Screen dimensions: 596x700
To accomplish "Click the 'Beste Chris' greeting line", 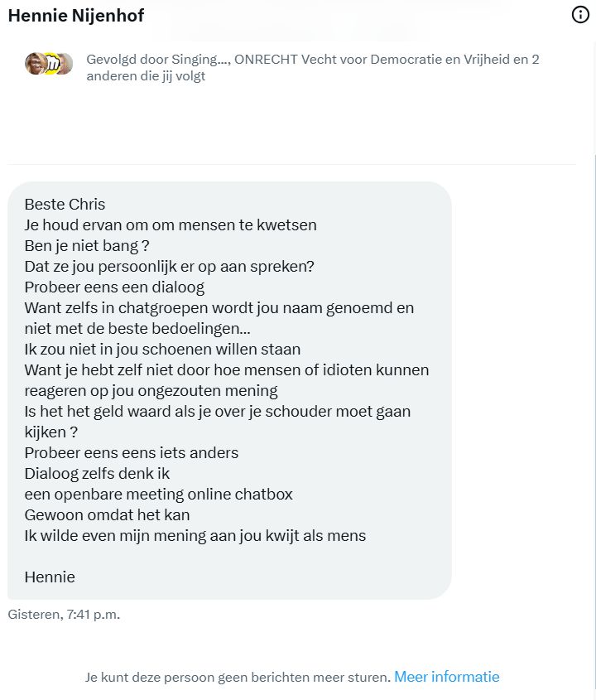I will [x=65, y=205].
